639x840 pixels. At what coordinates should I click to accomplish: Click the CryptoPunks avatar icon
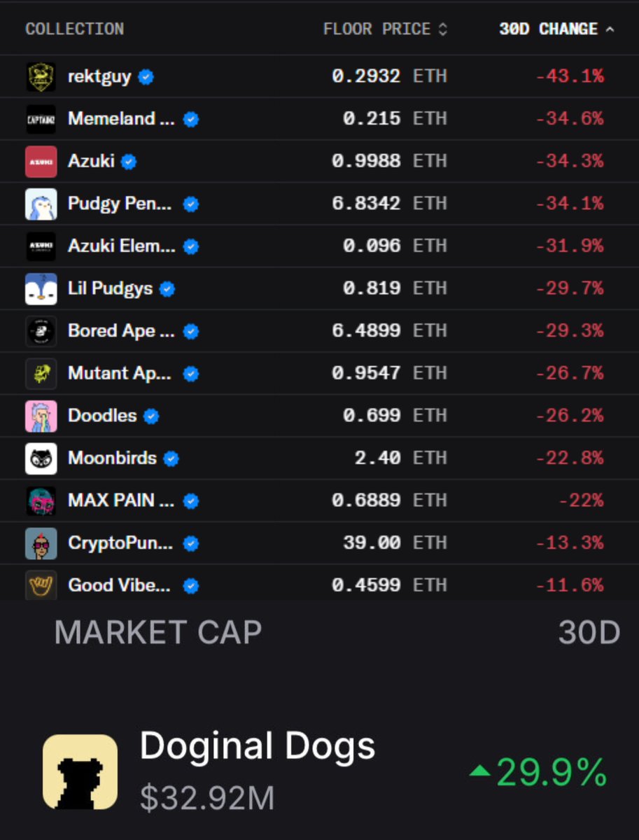click(x=41, y=543)
